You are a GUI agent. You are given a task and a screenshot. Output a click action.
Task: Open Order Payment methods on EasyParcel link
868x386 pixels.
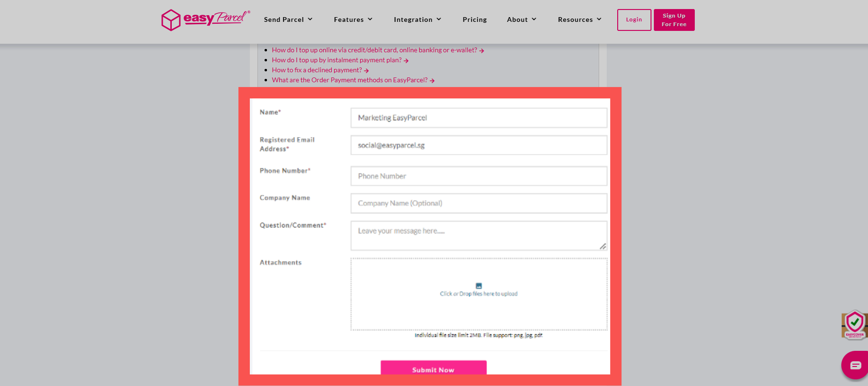click(353, 80)
